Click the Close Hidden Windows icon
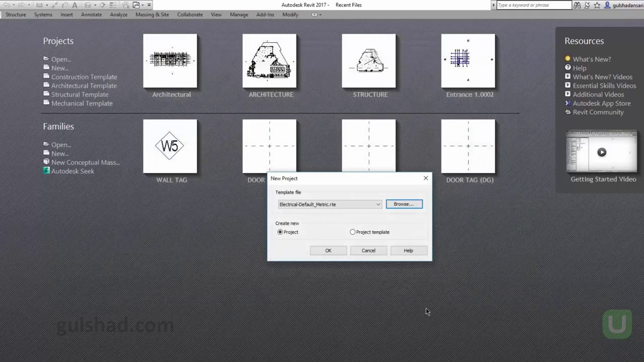The width and height of the screenshot is (644, 362). (x=125, y=5)
